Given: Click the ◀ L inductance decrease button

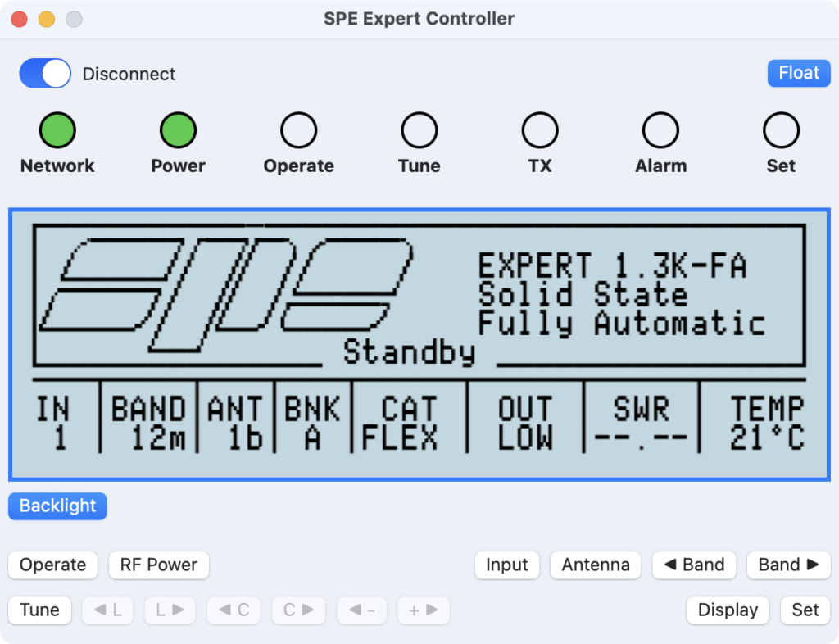Looking at the screenshot, I should click(107, 610).
